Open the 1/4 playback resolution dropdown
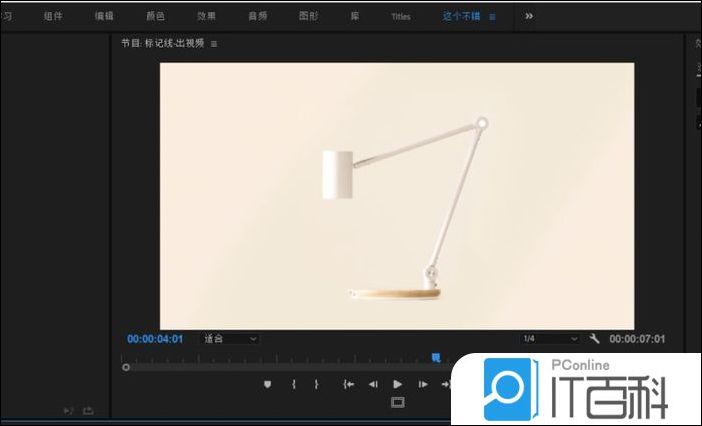This screenshot has height=426, width=702. pyautogui.click(x=550, y=339)
